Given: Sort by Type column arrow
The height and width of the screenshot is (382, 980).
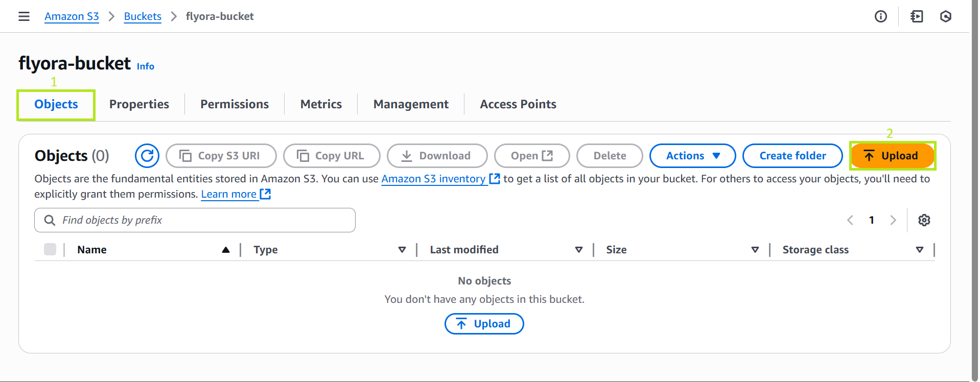Looking at the screenshot, I should (x=402, y=250).
